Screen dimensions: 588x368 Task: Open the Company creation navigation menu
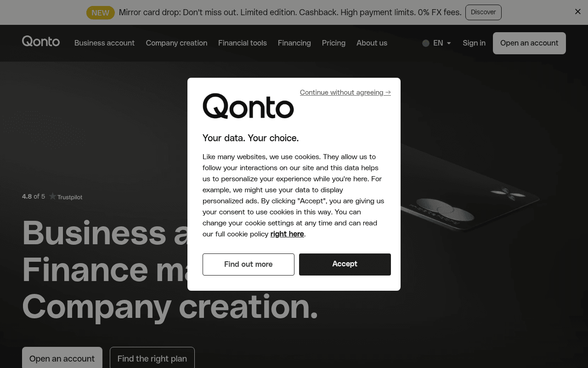[x=176, y=43]
